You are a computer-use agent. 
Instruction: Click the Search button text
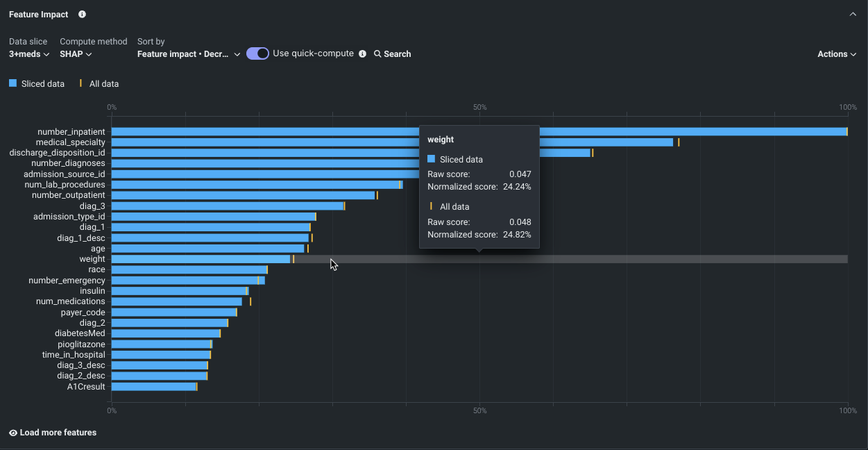click(397, 54)
